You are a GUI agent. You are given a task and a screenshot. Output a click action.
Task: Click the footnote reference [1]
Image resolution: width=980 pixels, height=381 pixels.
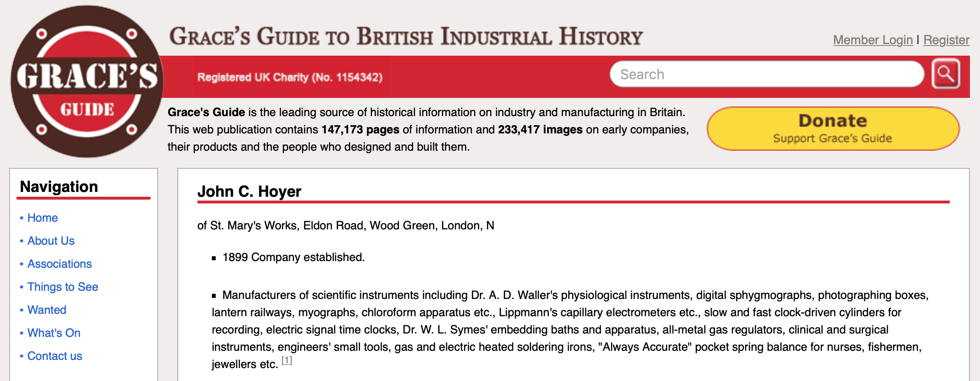pyautogui.click(x=287, y=360)
